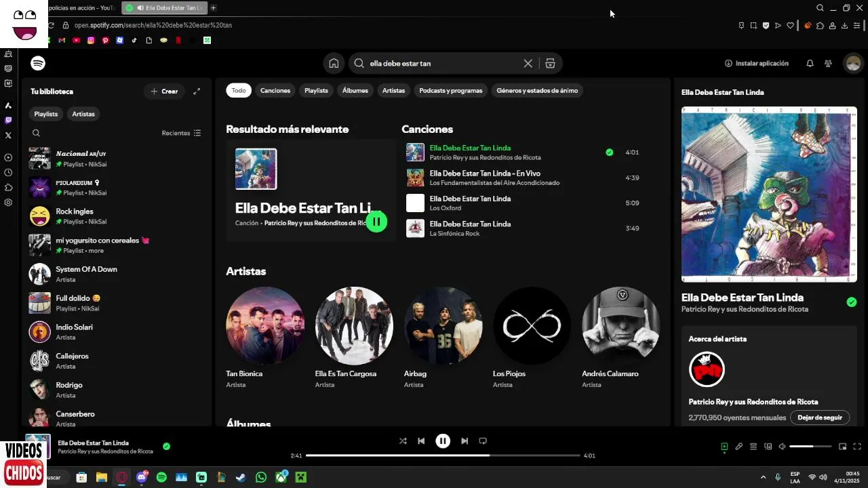868x488 pixels.
Task: Toggle saved check in bottom player bar
Action: [x=166, y=447]
